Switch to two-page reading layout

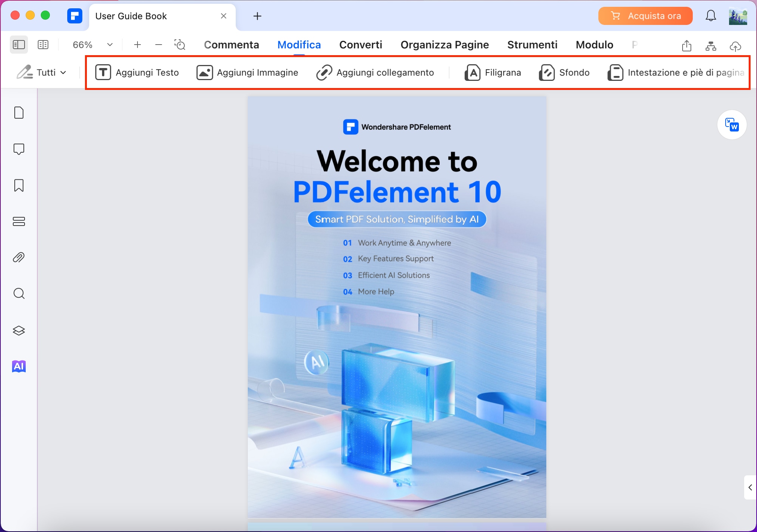pos(43,45)
